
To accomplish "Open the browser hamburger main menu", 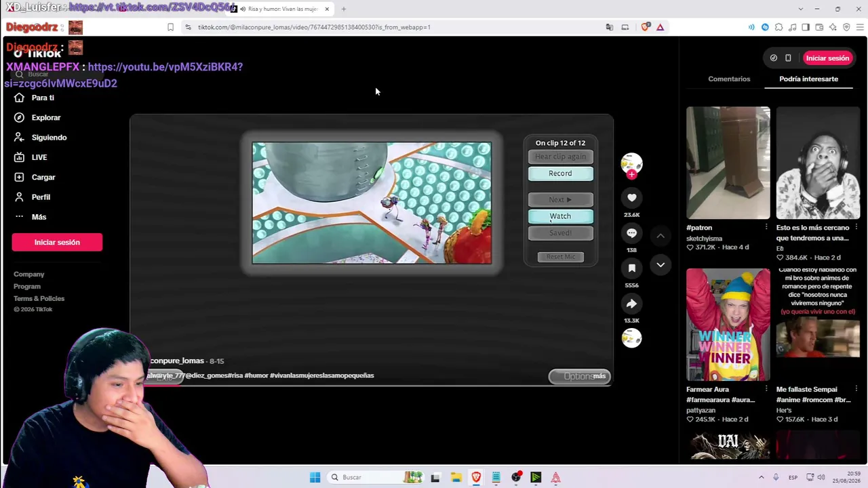I will point(860,27).
